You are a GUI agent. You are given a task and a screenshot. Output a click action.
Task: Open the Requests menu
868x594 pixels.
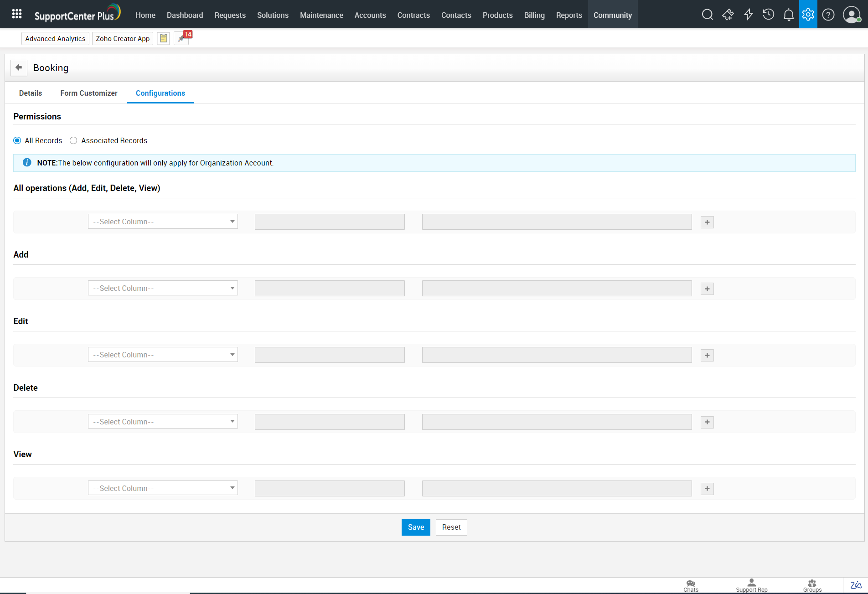[x=230, y=15]
